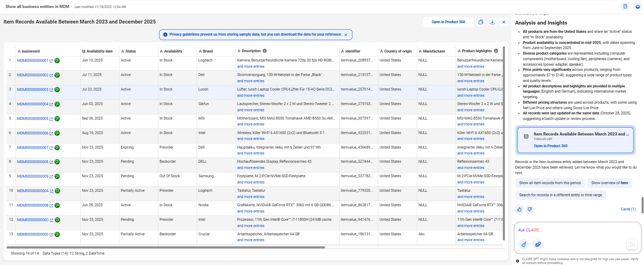644x265 pixels.
Task: Click the table vertical scrollbar
Action: click(x=504, y=143)
